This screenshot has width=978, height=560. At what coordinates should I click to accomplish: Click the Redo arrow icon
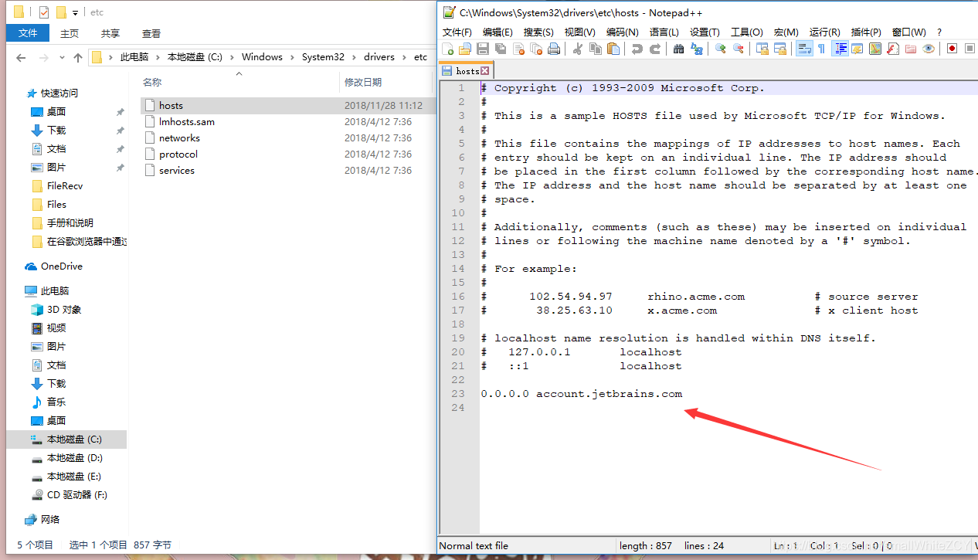[x=655, y=49]
